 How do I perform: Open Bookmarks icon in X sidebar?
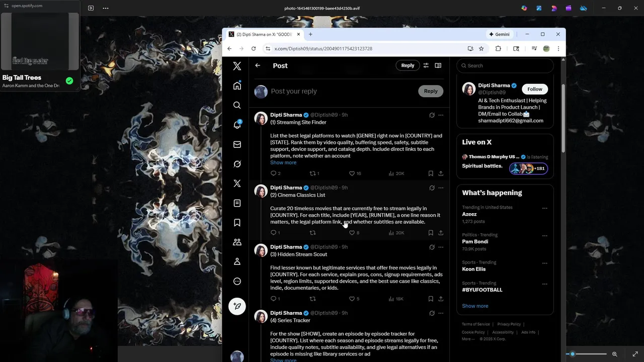click(x=237, y=223)
